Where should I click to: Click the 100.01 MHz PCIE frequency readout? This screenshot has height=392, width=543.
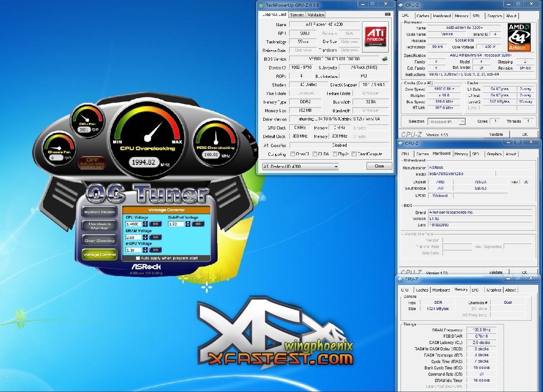click(211, 154)
